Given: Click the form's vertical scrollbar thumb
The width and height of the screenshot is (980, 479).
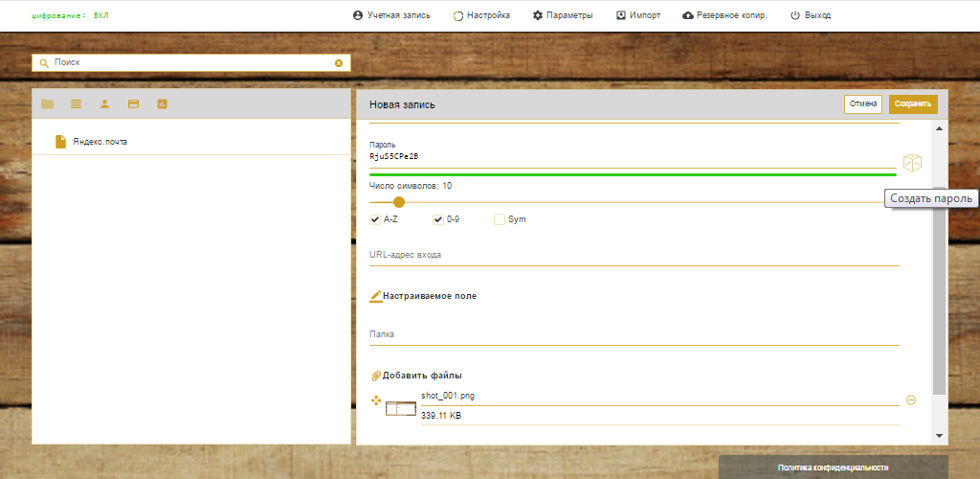Looking at the screenshot, I should (x=939, y=290).
